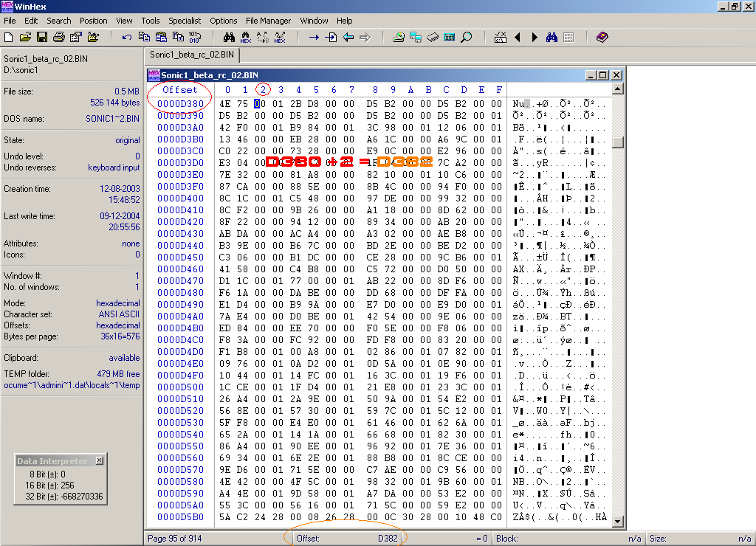Close the Data Interpreter panel

100,460
